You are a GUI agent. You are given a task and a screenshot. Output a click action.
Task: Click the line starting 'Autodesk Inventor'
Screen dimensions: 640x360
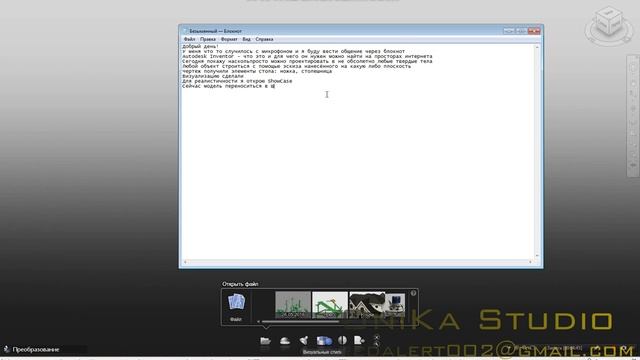click(307, 56)
